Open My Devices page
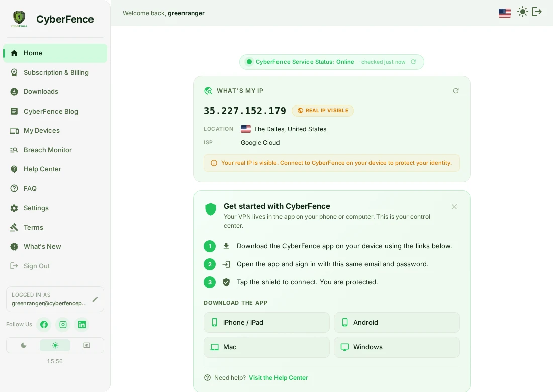This screenshot has height=392, width=553. click(55, 131)
